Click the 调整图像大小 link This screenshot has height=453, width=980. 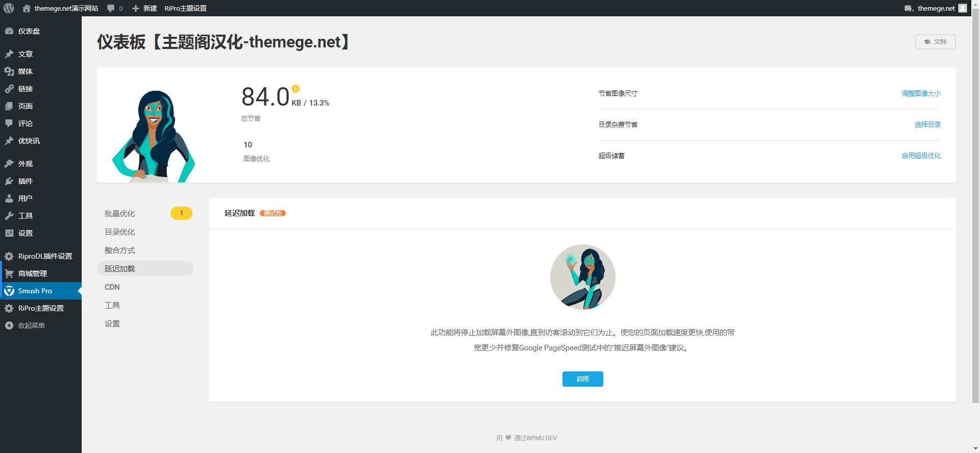921,93
